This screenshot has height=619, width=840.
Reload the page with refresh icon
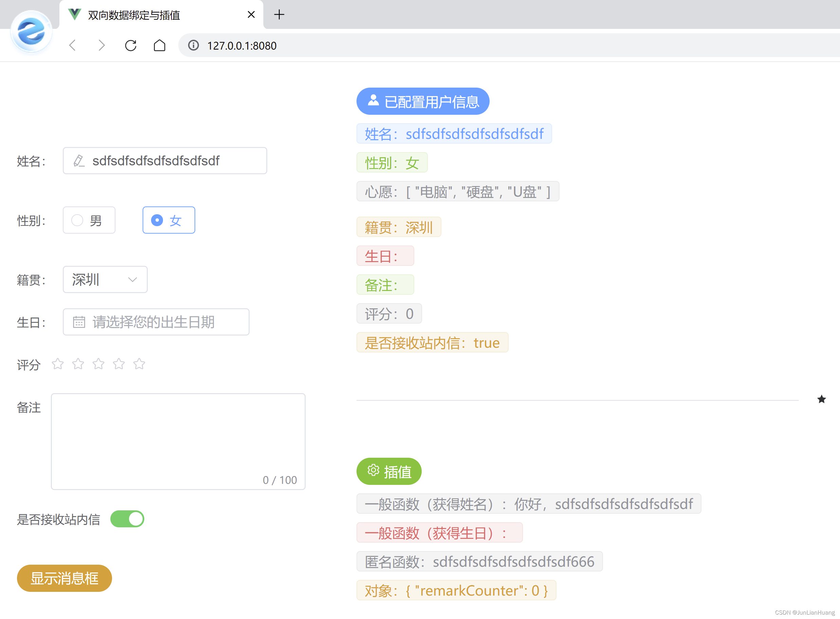coord(130,45)
